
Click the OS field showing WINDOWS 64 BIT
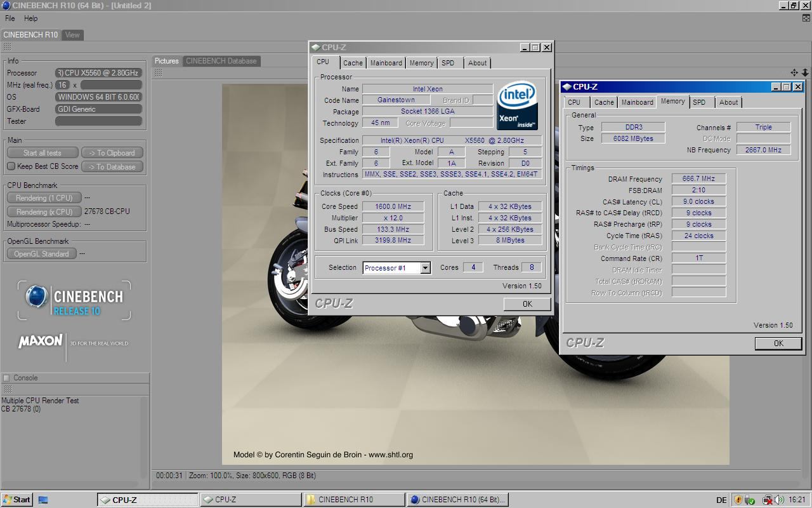pyautogui.click(x=98, y=97)
